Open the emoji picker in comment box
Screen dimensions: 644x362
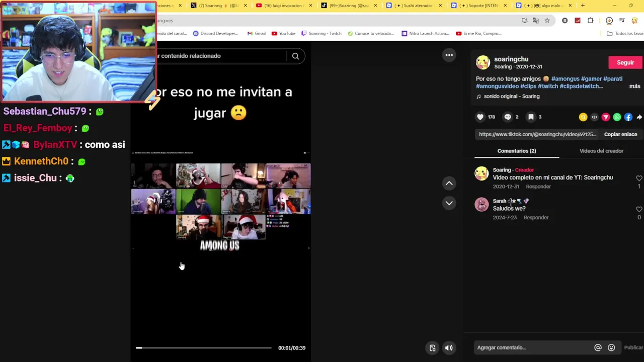tap(611, 347)
